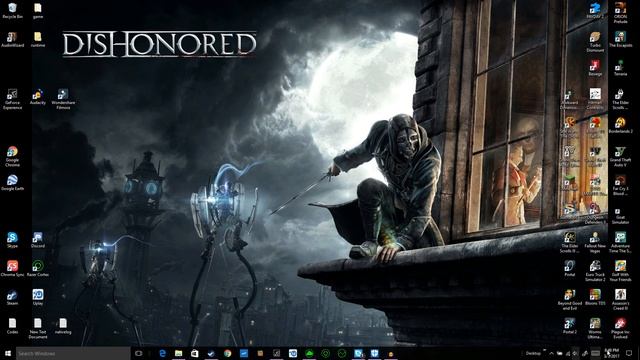Open the ORION Prelude desktop shortcut
This screenshot has width=640, height=360.
(620, 13)
